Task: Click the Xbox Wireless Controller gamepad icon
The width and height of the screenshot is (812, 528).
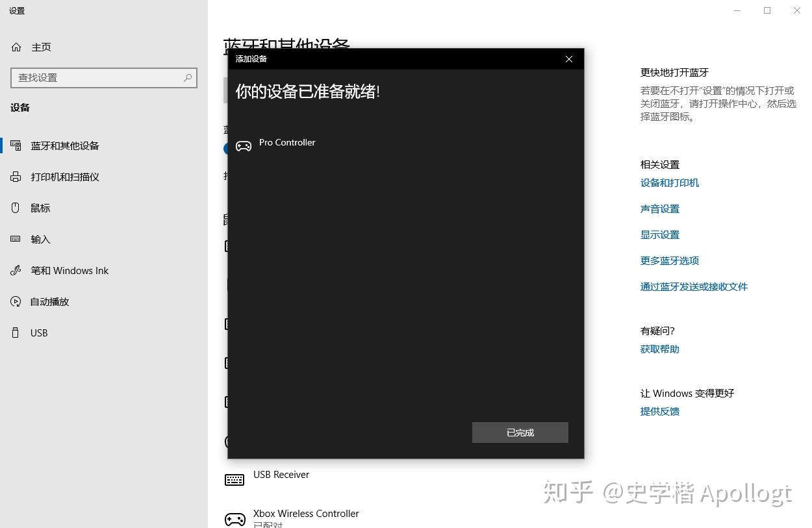Action: [x=235, y=519]
